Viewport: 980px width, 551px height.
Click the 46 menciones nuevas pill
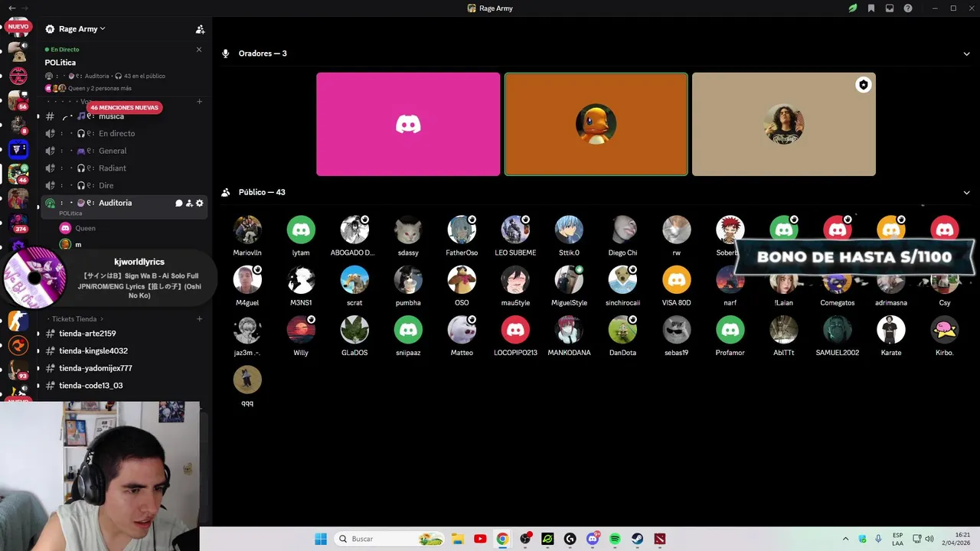pos(124,108)
